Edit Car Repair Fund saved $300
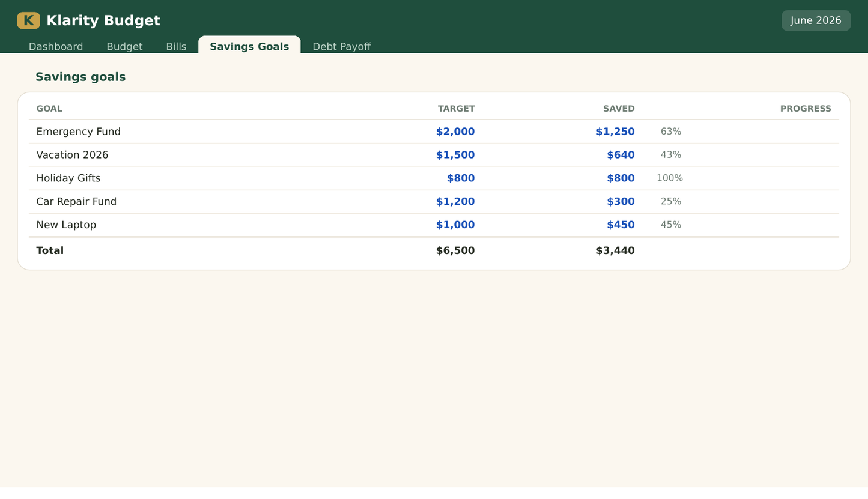The width and height of the screenshot is (868, 499). 621,202
